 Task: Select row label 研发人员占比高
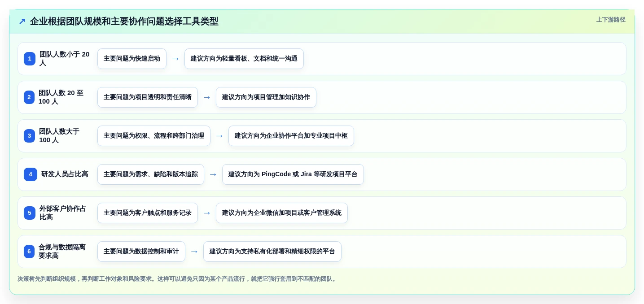tap(65, 174)
